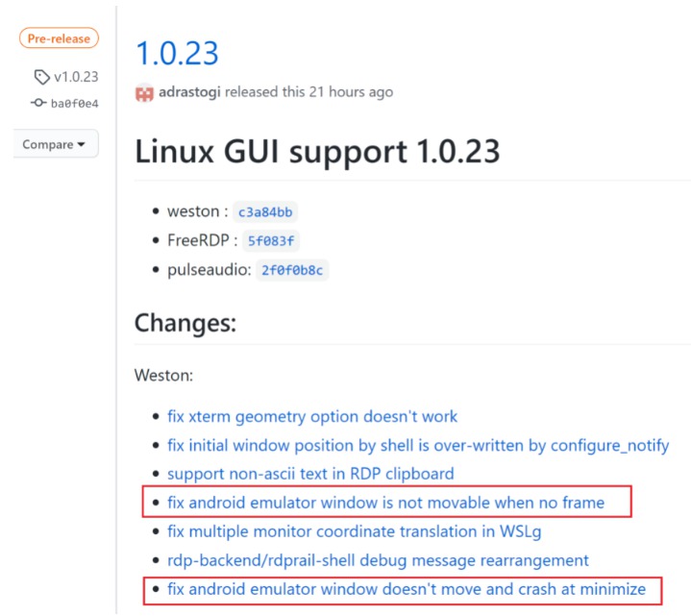
Task: Open pulseaudio commit 2f0f0b8c
Action: coord(292,270)
